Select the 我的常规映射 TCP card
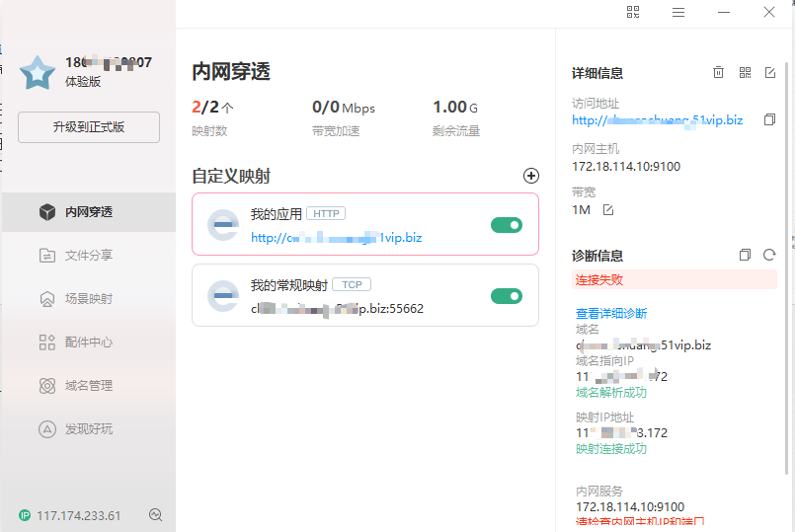795x532 pixels. tap(365, 295)
